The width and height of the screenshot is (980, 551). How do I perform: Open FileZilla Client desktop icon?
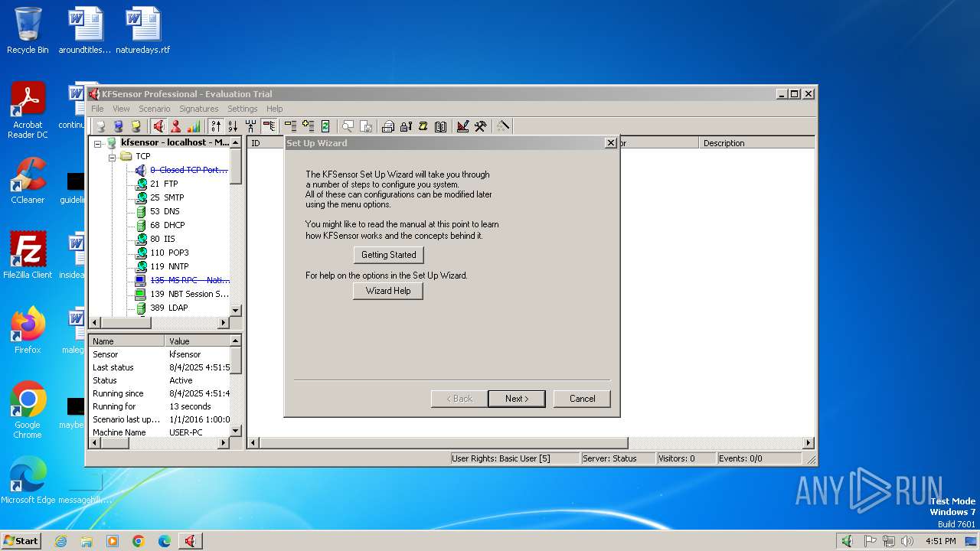[x=28, y=256]
